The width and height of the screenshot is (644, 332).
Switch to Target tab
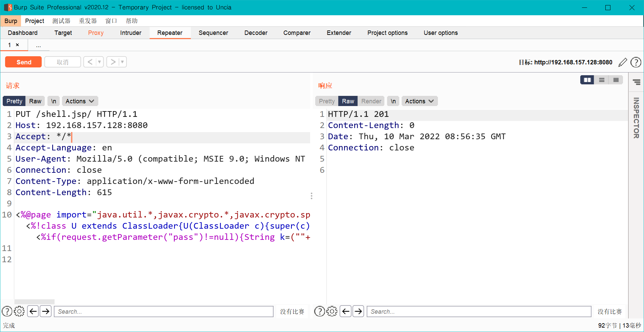[x=63, y=33]
